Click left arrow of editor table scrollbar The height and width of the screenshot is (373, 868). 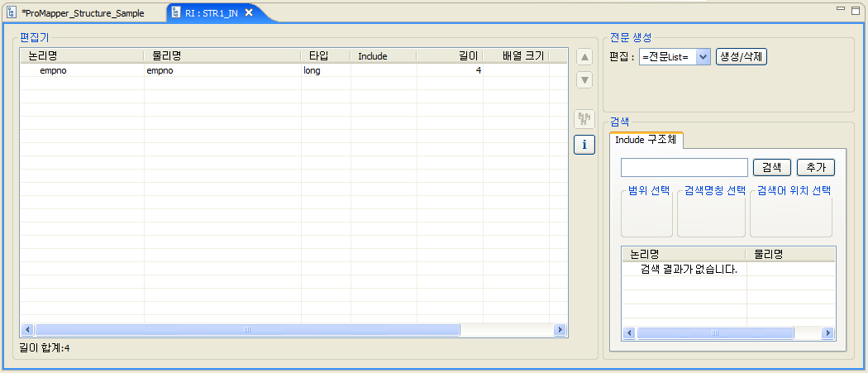coord(27,330)
